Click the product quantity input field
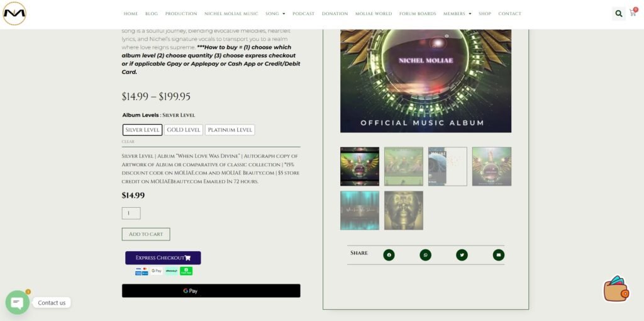Viewport: 644px width, 321px height. tap(131, 213)
